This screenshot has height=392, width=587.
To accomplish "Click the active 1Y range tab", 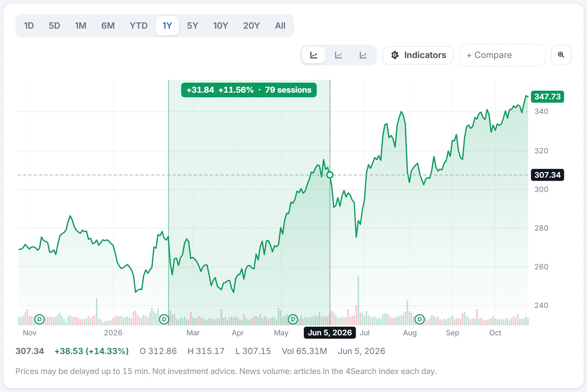I will point(167,26).
